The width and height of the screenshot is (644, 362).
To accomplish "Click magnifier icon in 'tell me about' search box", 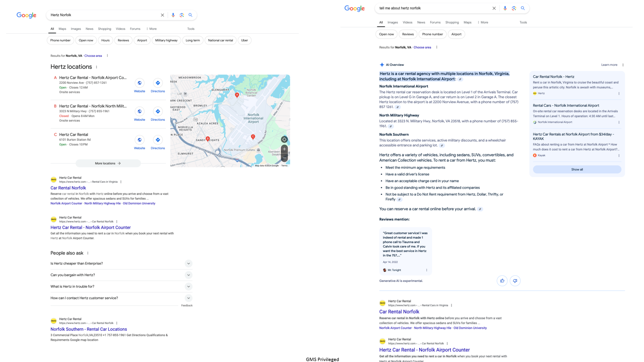I will click(523, 8).
